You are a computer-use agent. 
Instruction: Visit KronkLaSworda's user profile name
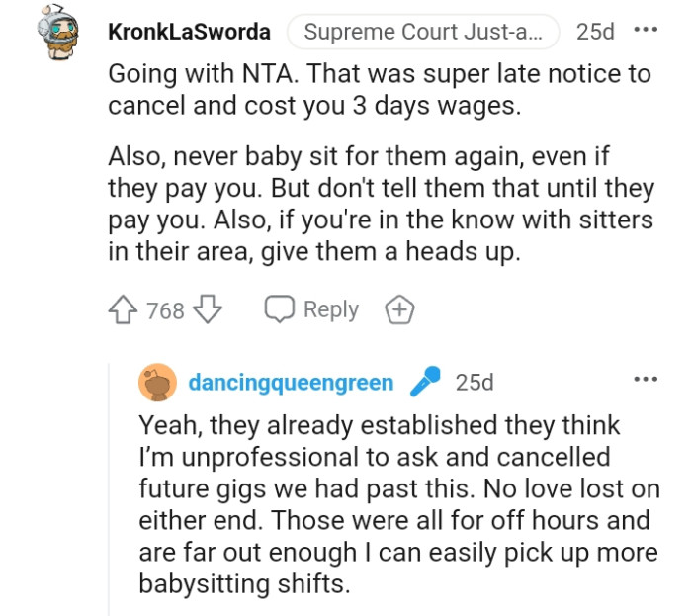(x=188, y=32)
